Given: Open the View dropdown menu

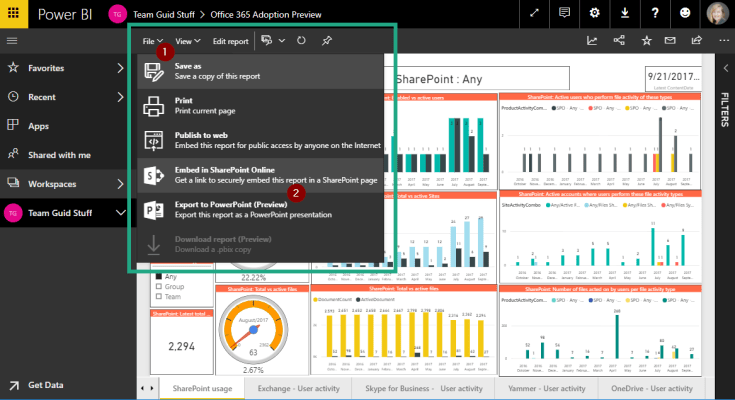Looking at the screenshot, I should click(x=188, y=41).
